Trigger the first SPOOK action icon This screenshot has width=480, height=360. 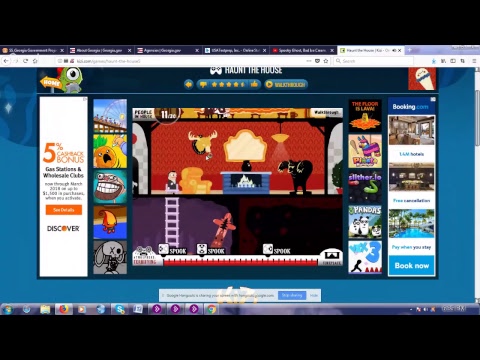click(163, 249)
